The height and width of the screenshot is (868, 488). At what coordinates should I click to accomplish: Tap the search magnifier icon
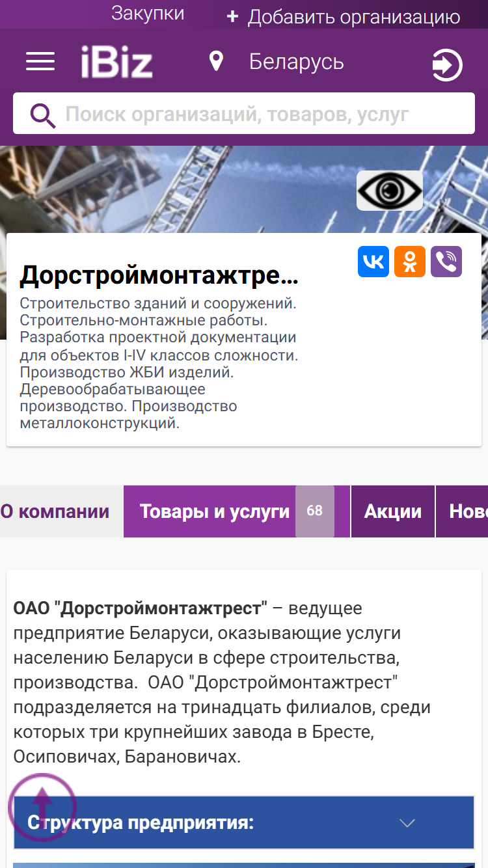43,115
